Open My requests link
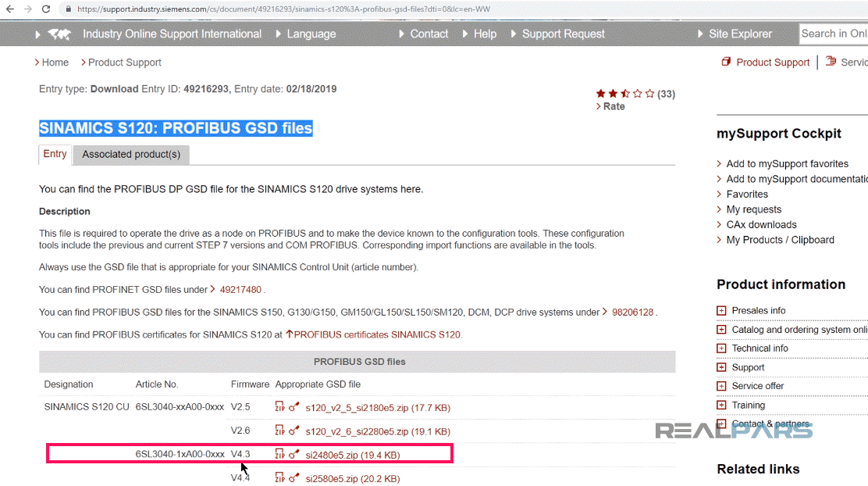Viewport: 868px width, 486px height. point(754,209)
